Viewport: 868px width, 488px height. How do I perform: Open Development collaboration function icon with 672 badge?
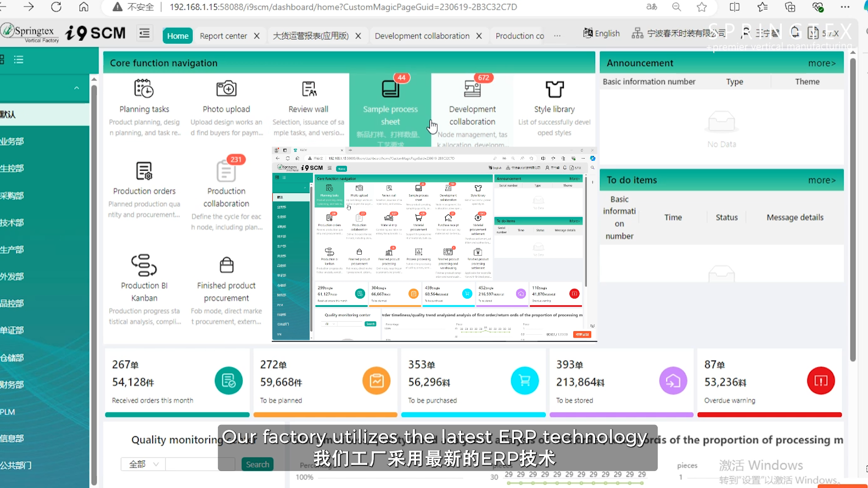pyautogui.click(x=472, y=88)
